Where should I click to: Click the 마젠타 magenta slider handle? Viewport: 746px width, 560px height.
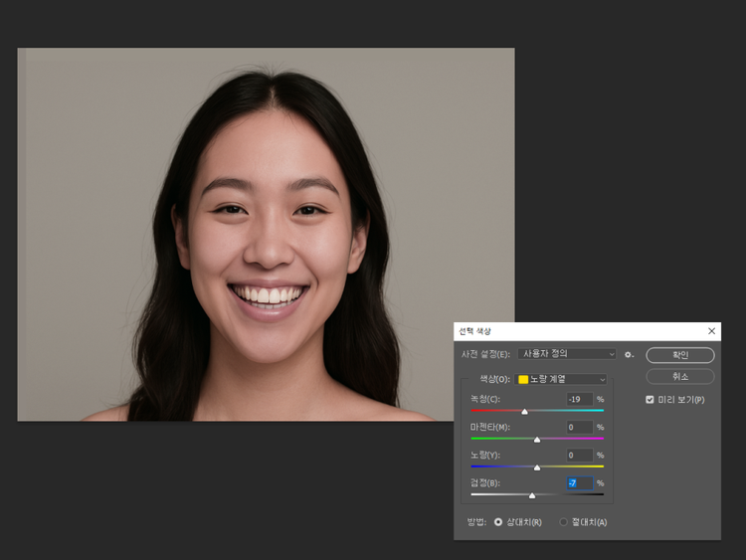(537, 439)
